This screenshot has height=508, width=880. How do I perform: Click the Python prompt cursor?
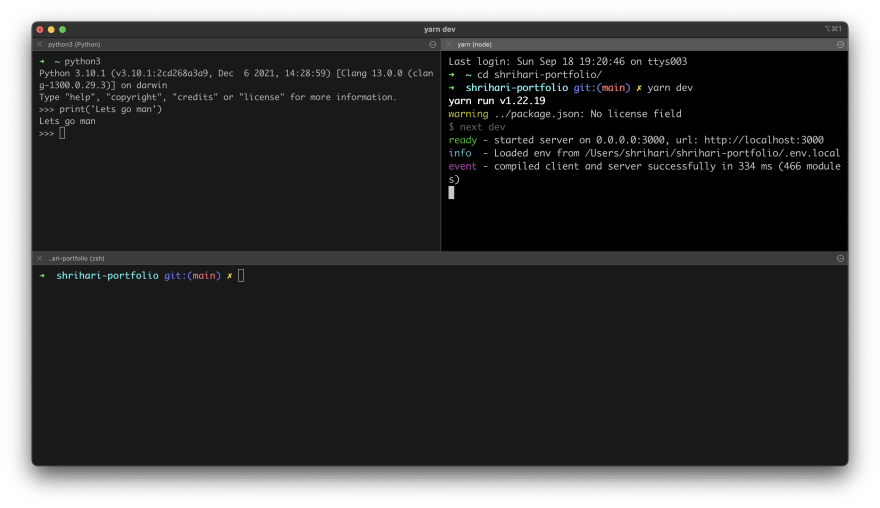click(62, 134)
